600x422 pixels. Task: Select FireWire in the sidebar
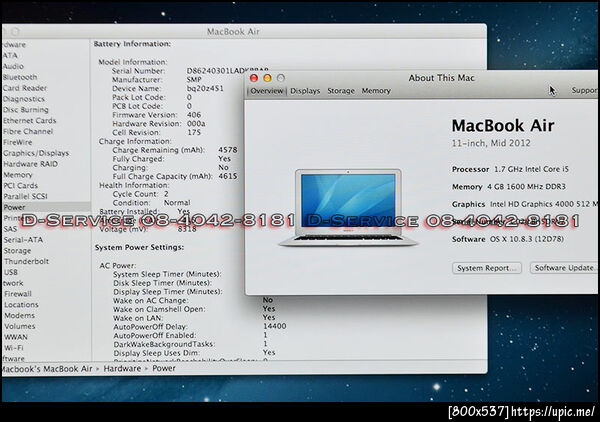click(x=18, y=142)
